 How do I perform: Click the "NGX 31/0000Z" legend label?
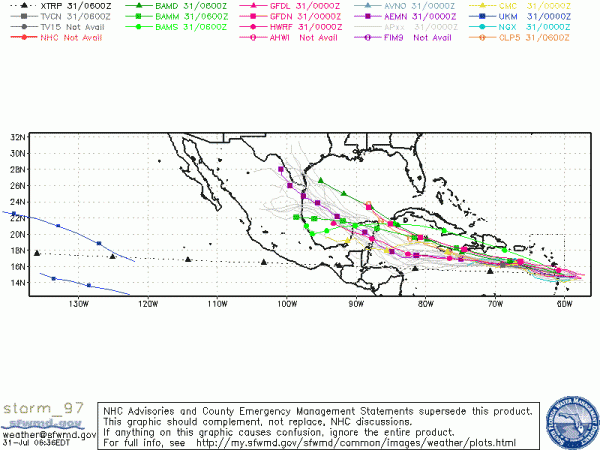pos(535,27)
